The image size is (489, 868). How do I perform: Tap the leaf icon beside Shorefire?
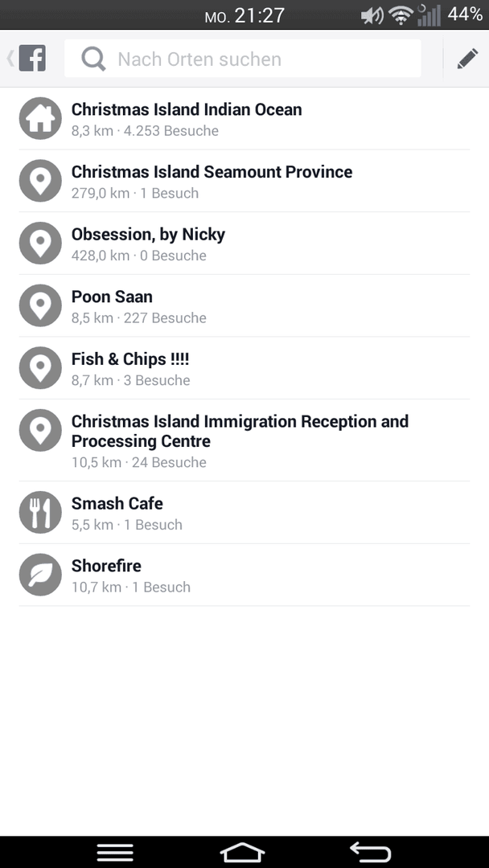(40, 575)
